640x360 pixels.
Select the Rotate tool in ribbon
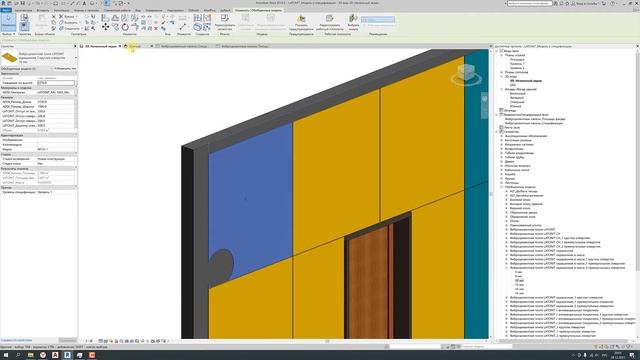[125, 27]
